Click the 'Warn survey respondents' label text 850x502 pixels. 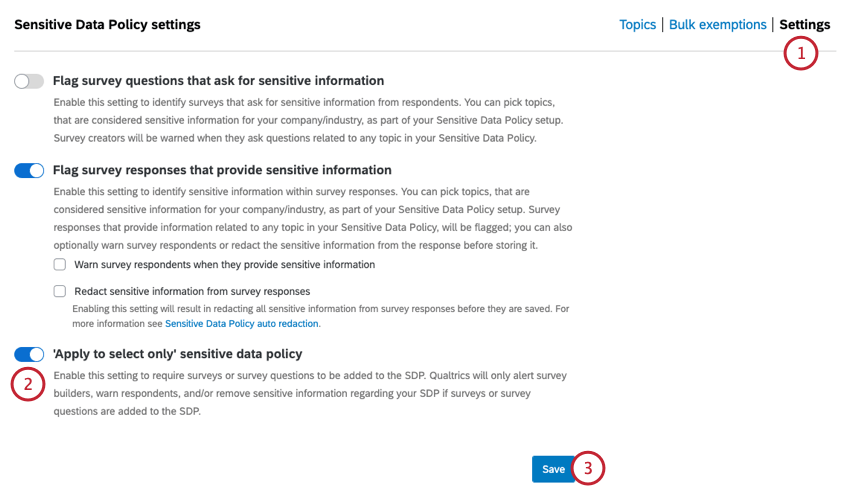(x=225, y=265)
